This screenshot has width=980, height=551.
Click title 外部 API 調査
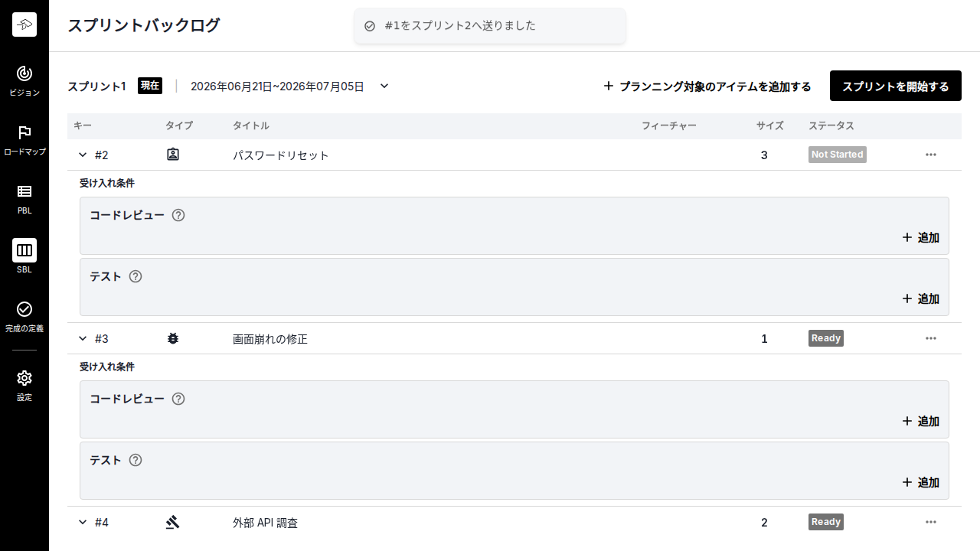coord(266,523)
